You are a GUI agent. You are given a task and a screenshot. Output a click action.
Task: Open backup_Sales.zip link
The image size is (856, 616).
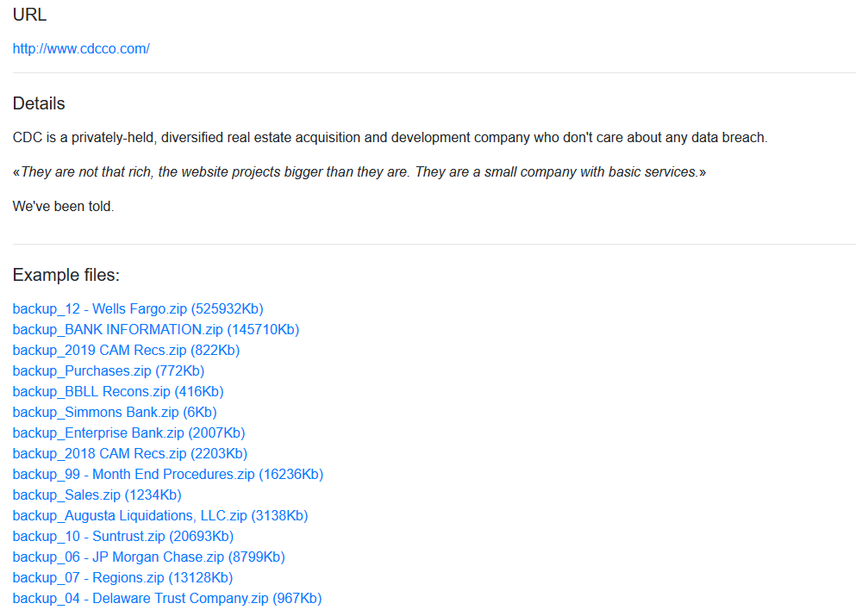click(x=97, y=495)
